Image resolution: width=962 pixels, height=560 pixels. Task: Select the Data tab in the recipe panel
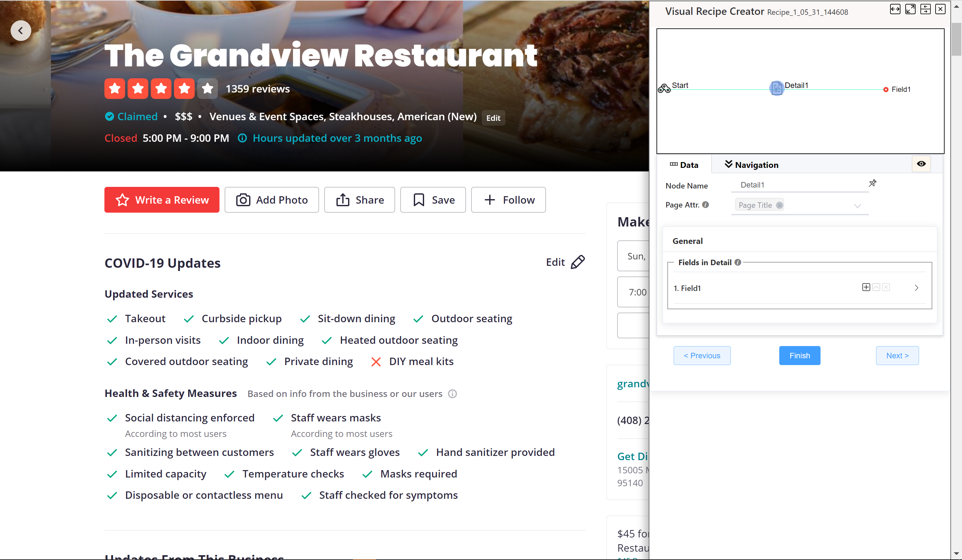pyautogui.click(x=683, y=165)
